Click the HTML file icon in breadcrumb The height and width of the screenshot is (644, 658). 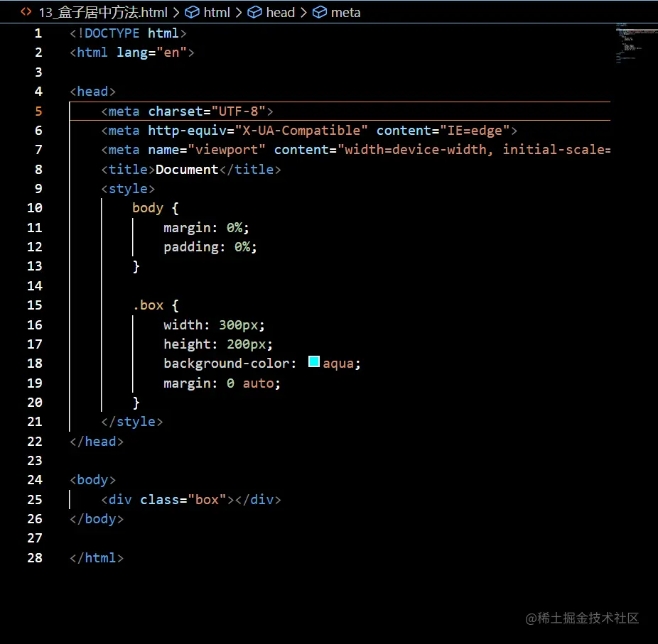pos(26,12)
